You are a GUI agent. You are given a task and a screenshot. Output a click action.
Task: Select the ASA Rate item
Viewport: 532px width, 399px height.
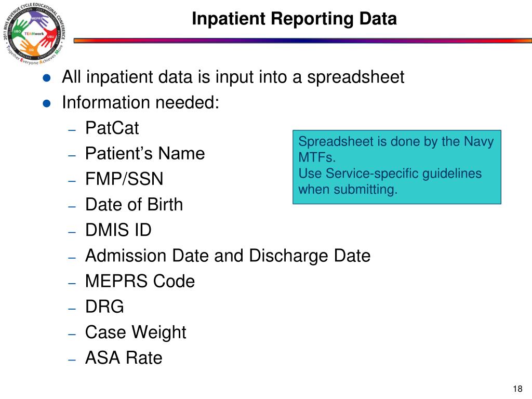(x=124, y=358)
